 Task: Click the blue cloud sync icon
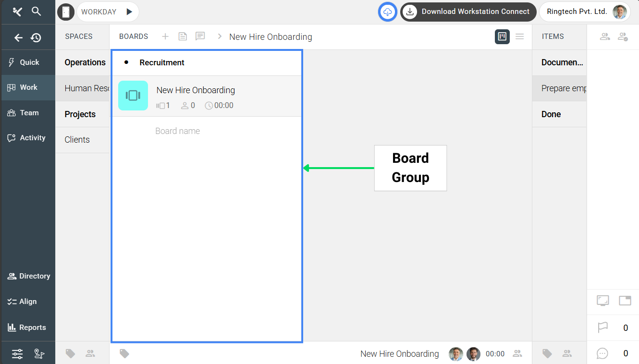tap(388, 12)
